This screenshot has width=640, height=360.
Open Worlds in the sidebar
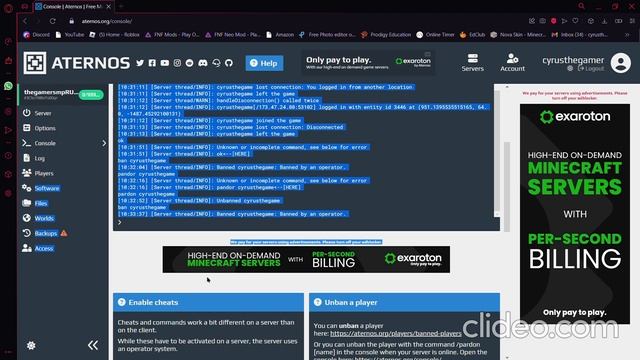click(x=38, y=218)
